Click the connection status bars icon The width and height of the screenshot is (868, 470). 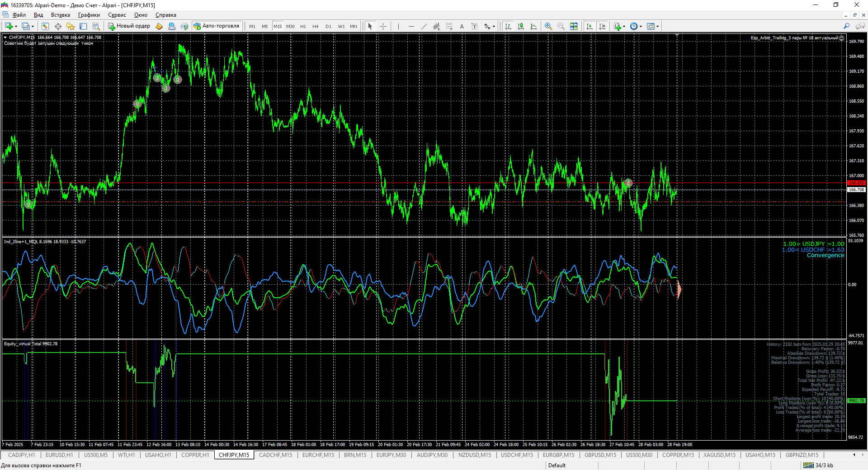(808, 465)
